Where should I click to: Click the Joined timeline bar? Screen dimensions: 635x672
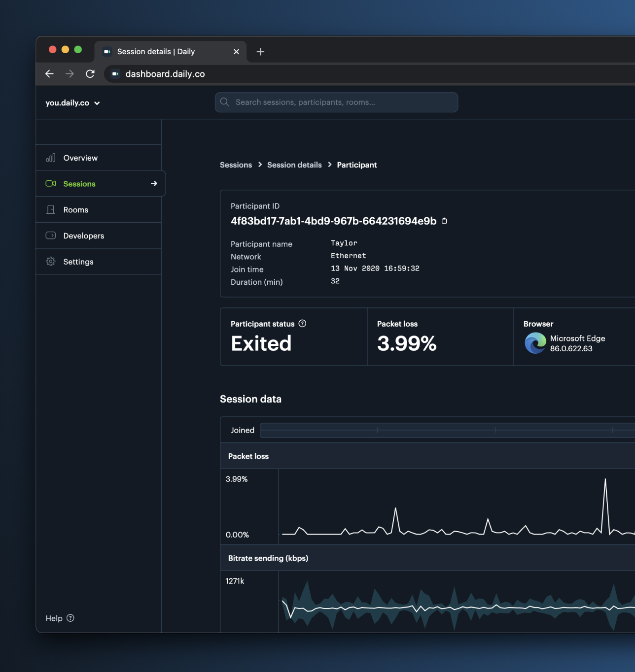[447, 430]
